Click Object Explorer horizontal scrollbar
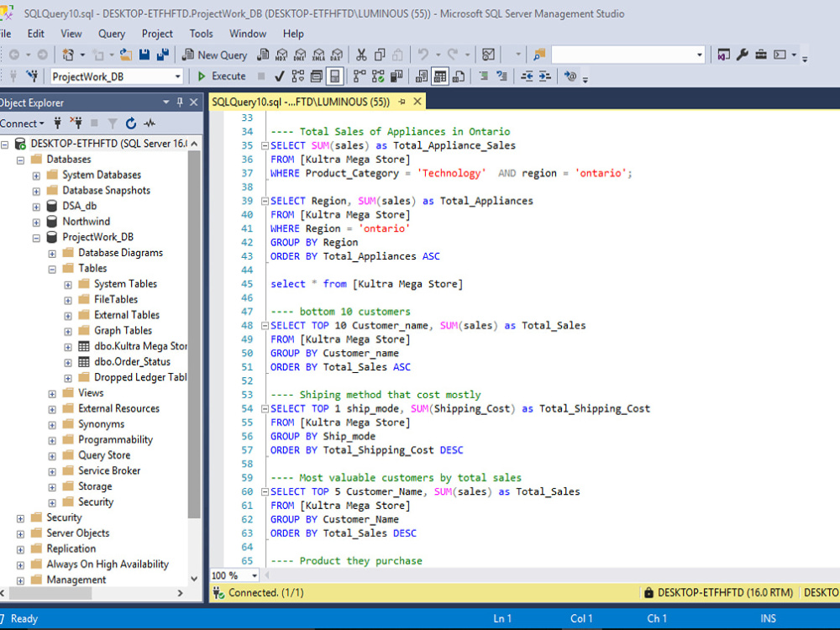Screen dimensions: 840x630 click(x=50, y=593)
